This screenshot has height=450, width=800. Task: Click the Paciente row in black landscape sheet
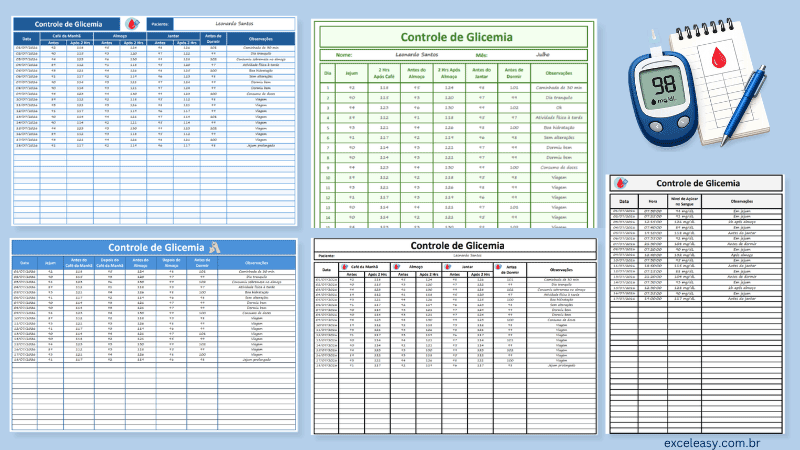point(455,256)
